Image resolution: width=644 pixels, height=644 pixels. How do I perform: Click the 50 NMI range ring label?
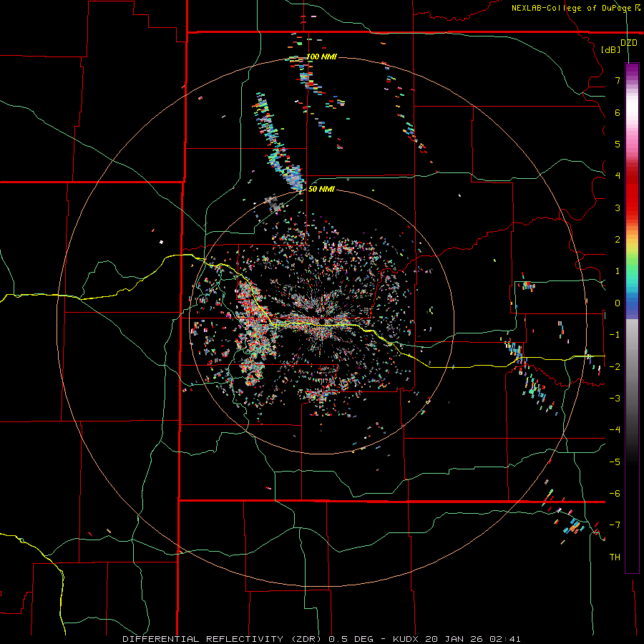[x=321, y=189]
